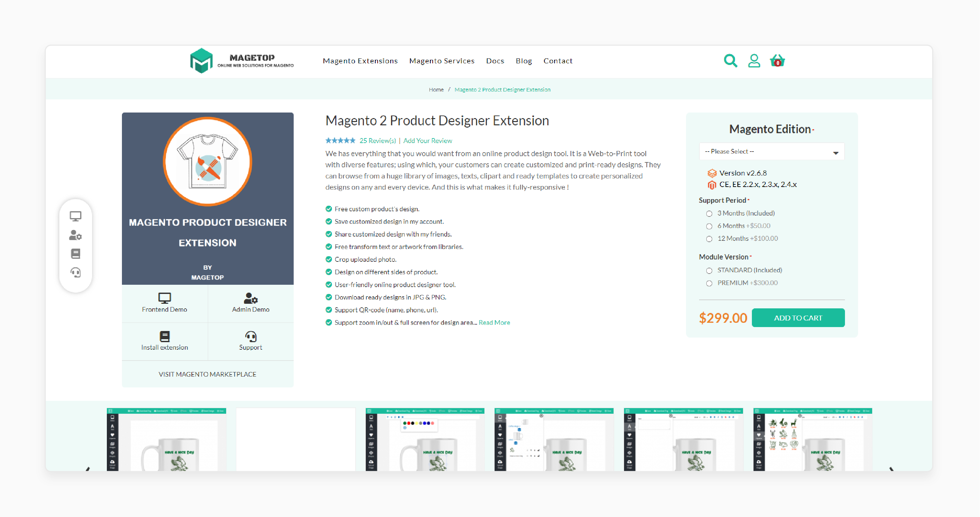Image resolution: width=980 pixels, height=517 pixels.
Task: Click the user account icon
Action: click(x=754, y=61)
